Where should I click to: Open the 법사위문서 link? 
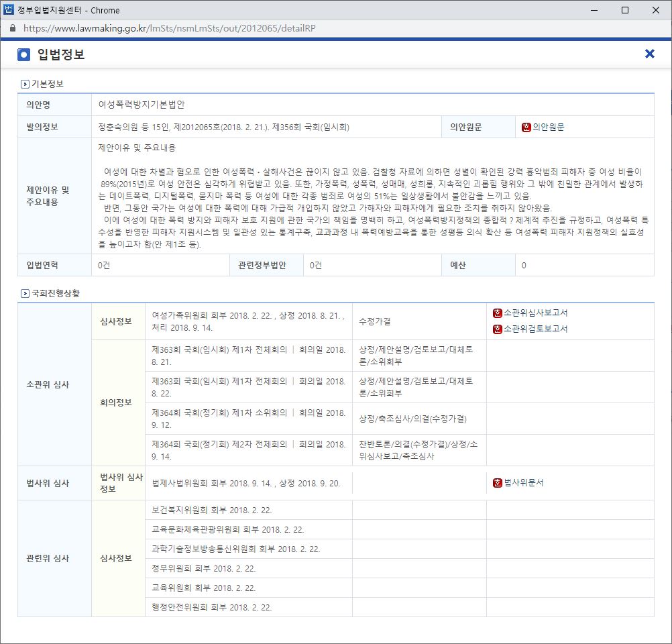coord(524,483)
